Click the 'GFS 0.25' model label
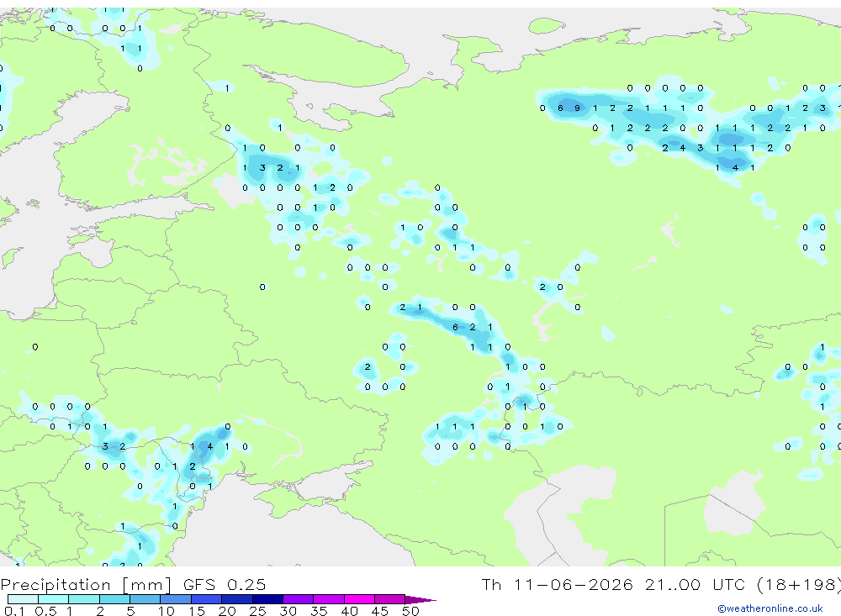 tap(225, 584)
